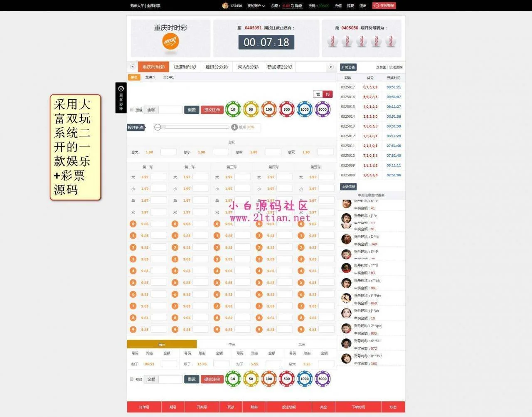Open 在线客服 online support

(x=384, y=6)
